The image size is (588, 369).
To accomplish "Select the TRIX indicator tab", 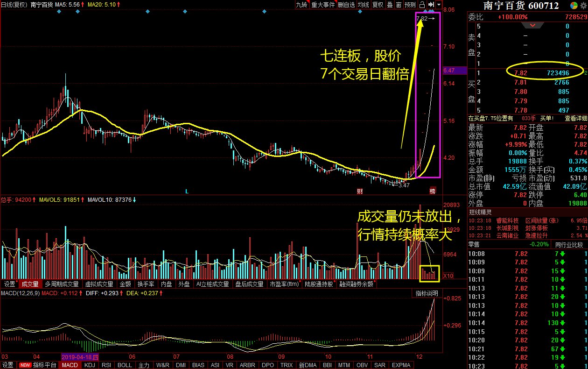I will click(x=287, y=365).
